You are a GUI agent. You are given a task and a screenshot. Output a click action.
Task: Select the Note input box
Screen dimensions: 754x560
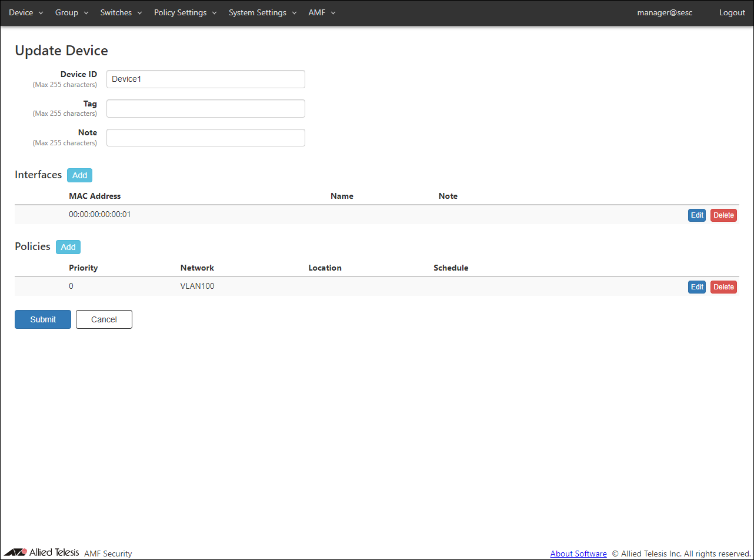click(205, 138)
